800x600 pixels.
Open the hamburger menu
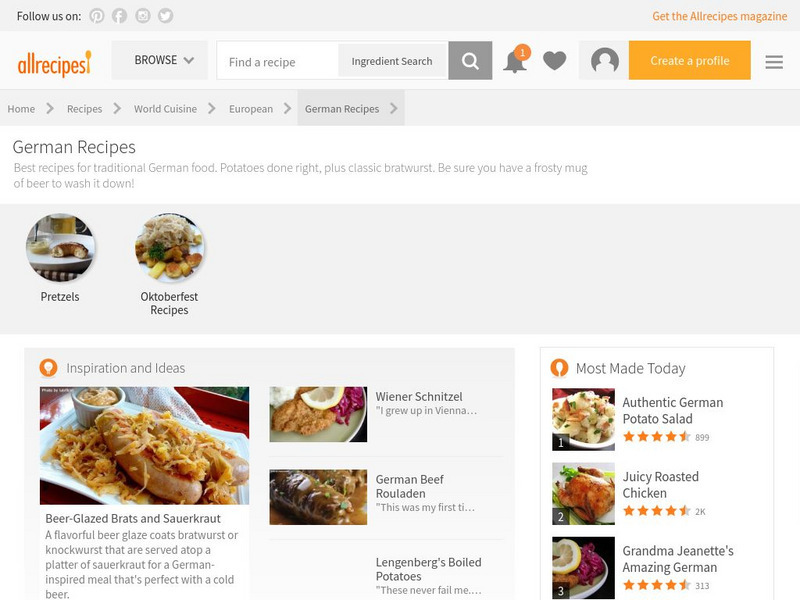774,61
